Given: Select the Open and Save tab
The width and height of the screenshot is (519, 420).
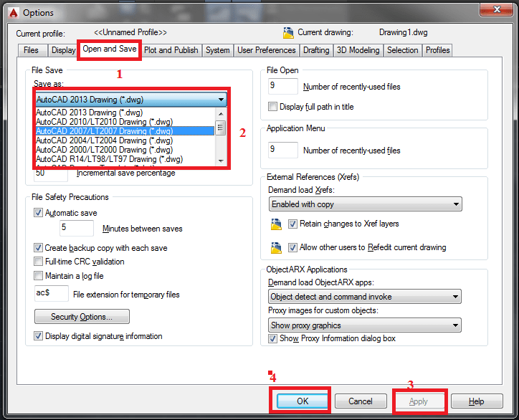Looking at the screenshot, I should coord(110,49).
